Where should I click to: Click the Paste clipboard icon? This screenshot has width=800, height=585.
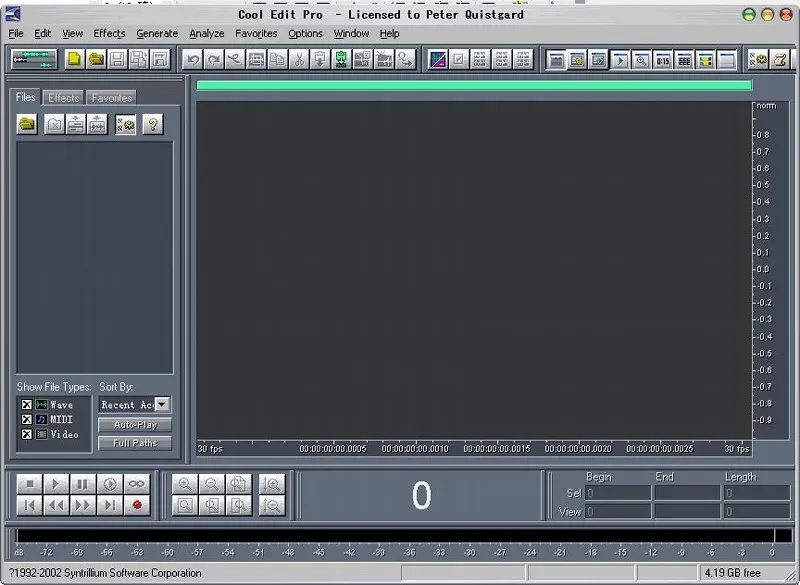pyautogui.click(x=320, y=60)
